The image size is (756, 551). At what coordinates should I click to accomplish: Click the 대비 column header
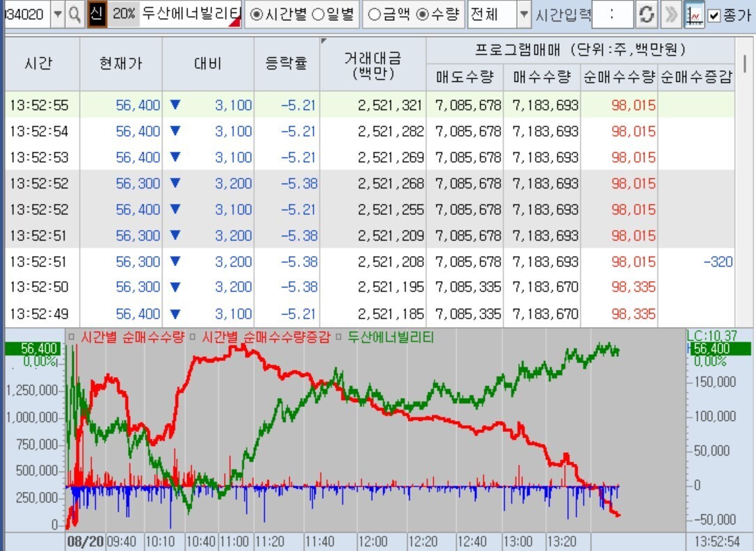click(x=208, y=64)
